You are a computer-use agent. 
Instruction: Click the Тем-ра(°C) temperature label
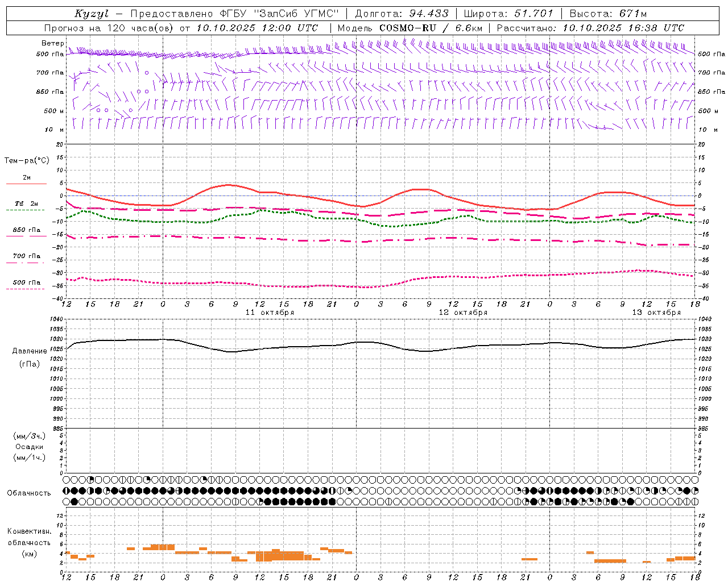coord(27,161)
